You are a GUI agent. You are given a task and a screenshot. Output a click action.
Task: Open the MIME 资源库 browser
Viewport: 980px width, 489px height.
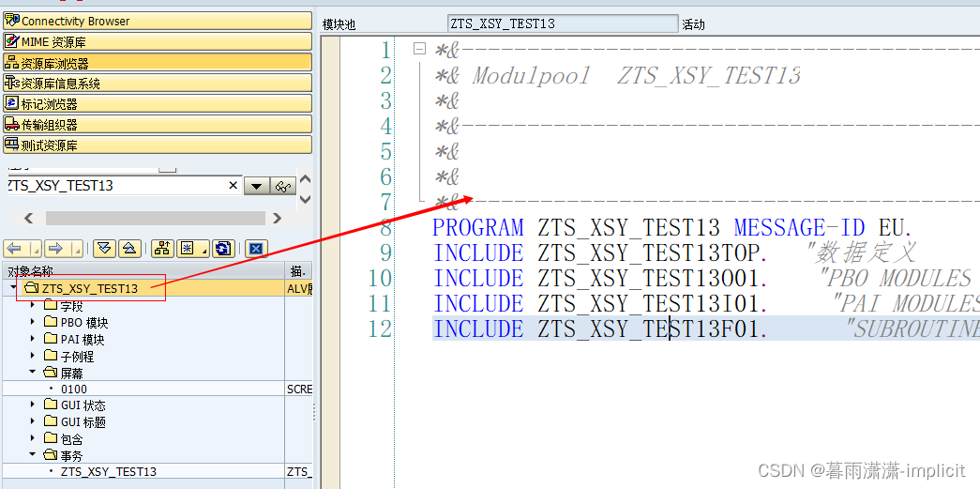[x=157, y=41]
